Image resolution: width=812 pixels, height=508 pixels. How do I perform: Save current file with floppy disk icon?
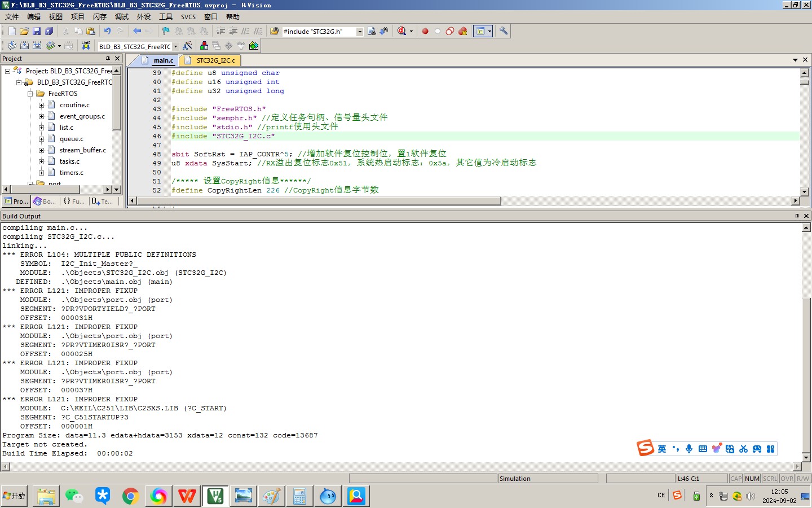pos(37,32)
